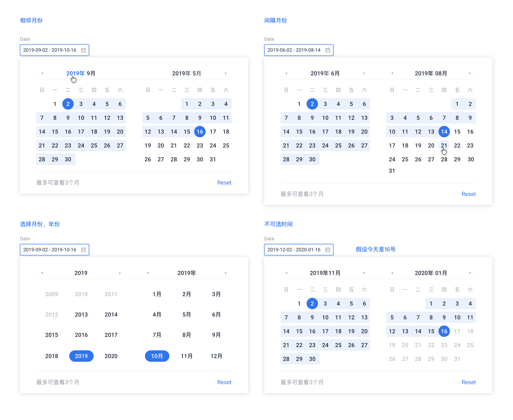Go to next decade in year picker
513x420 pixels.
click(x=120, y=273)
